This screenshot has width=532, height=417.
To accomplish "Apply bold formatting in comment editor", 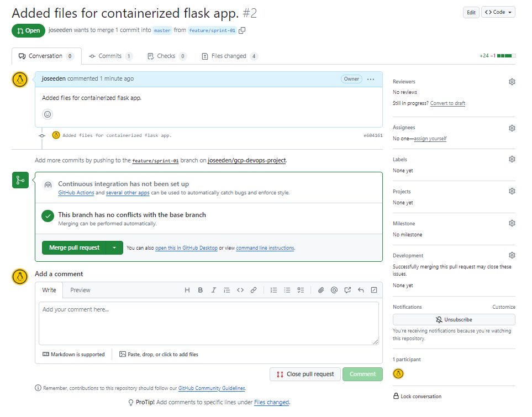I will click(200, 290).
